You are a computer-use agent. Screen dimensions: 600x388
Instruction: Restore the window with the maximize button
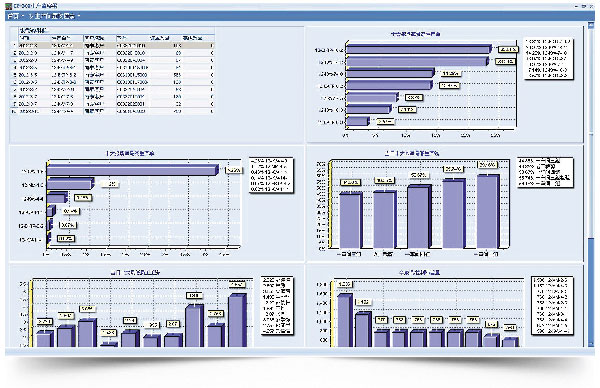(584, 7)
